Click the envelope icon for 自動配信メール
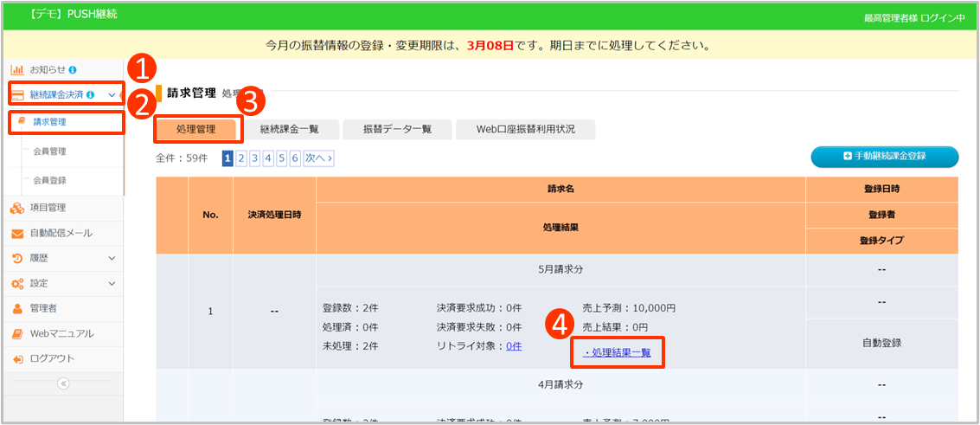Screen dimensions: 980x425 [17, 234]
